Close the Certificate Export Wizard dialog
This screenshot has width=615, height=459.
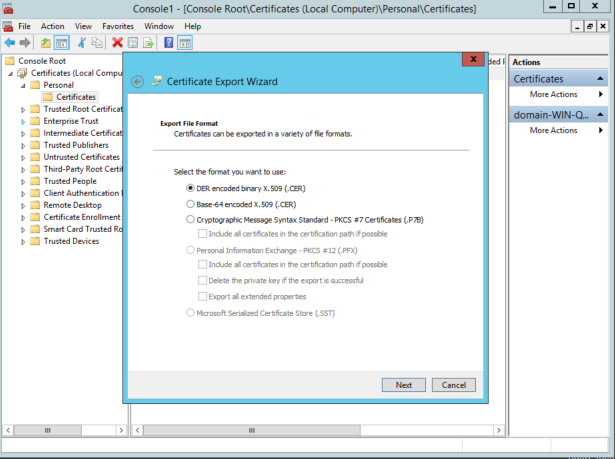click(x=473, y=59)
